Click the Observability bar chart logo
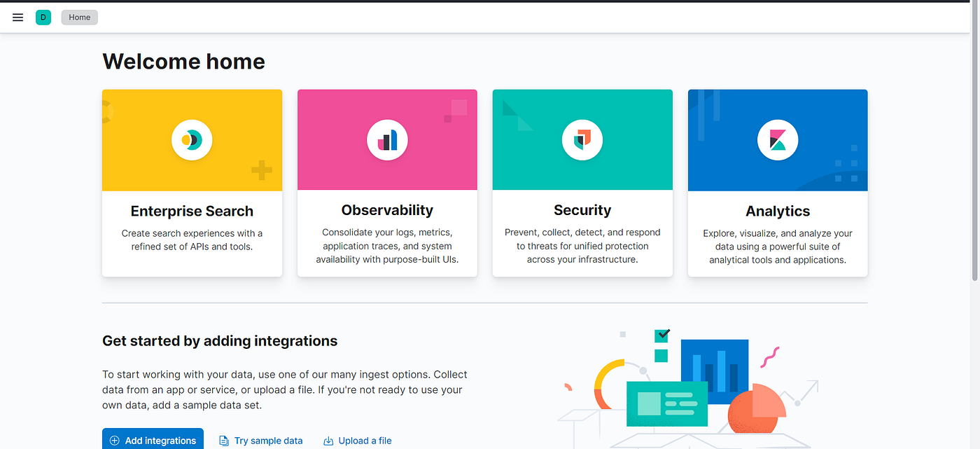This screenshot has height=449, width=980. click(x=387, y=140)
